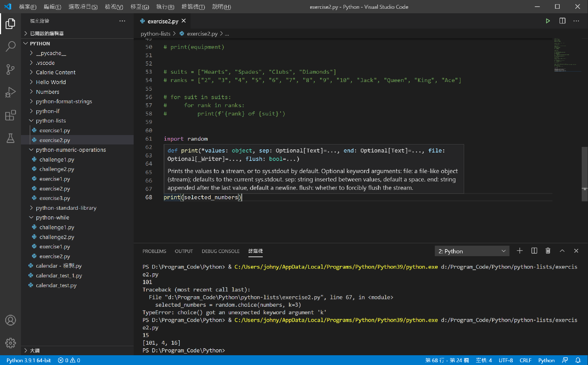Switch to the DEBUG CONSOLE tab
Viewport: 588px width, 365px height.
coord(220,251)
